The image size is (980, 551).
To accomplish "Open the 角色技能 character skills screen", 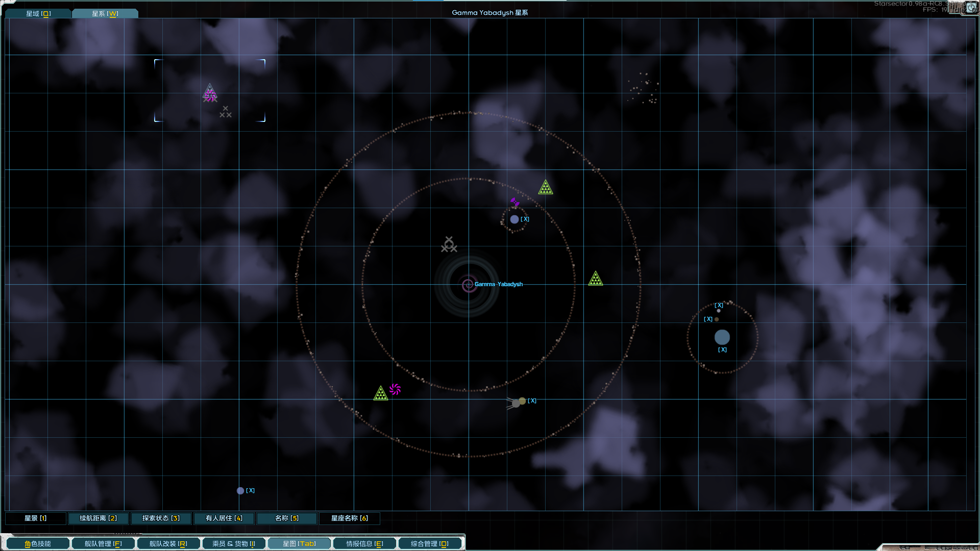I will click(38, 544).
